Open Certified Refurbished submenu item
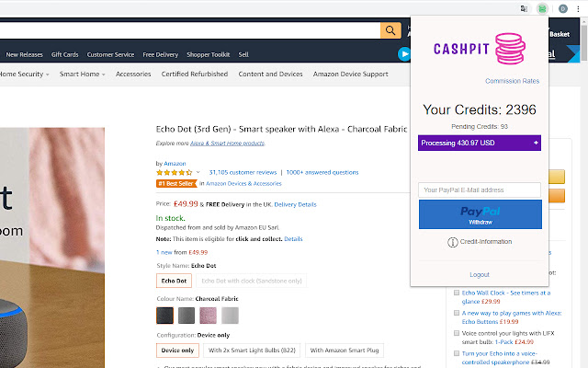 point(195,74)
